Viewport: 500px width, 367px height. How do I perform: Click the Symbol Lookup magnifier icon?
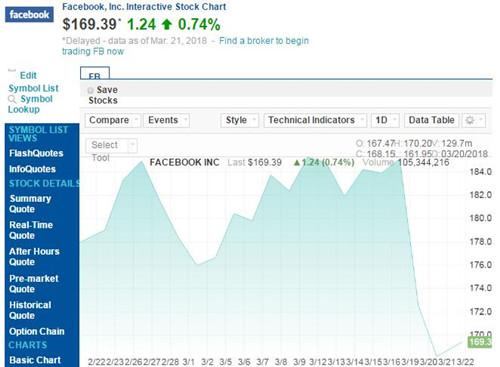(x=12, y=99)
